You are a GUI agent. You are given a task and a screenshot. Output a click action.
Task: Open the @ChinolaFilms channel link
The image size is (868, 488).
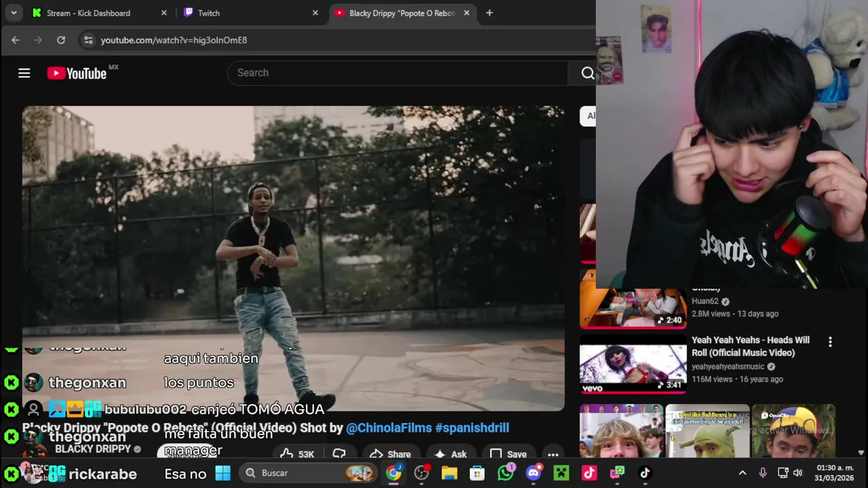(388, 428)
